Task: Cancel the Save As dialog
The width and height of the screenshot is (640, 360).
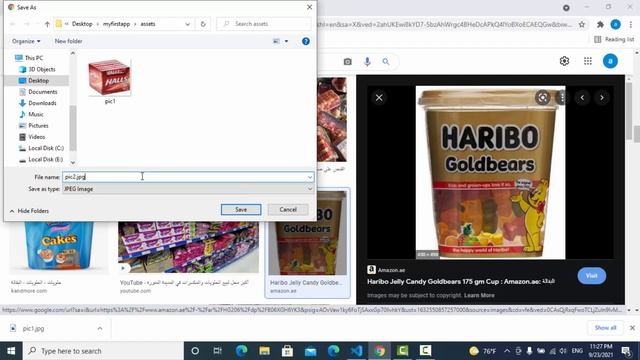Action: click(x=288, y=209)
